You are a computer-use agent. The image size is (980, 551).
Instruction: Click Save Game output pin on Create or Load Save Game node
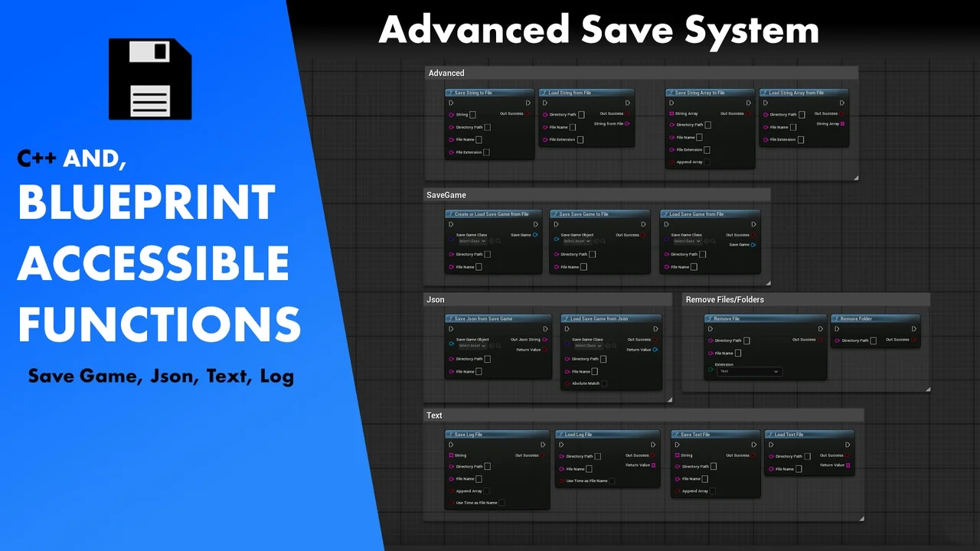535,235
